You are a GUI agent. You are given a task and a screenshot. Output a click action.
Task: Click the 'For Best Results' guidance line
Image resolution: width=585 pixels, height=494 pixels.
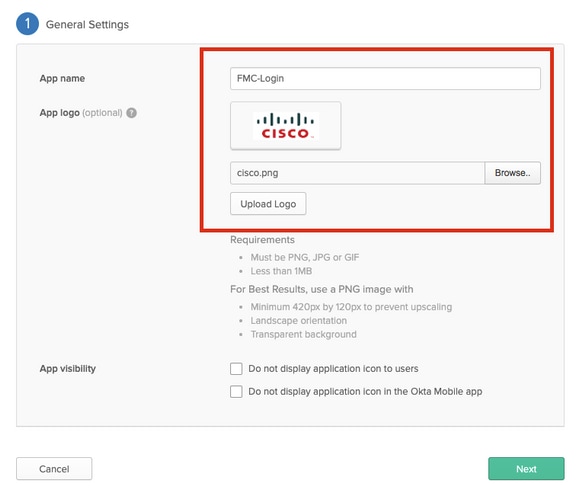[x=322, y=289]
